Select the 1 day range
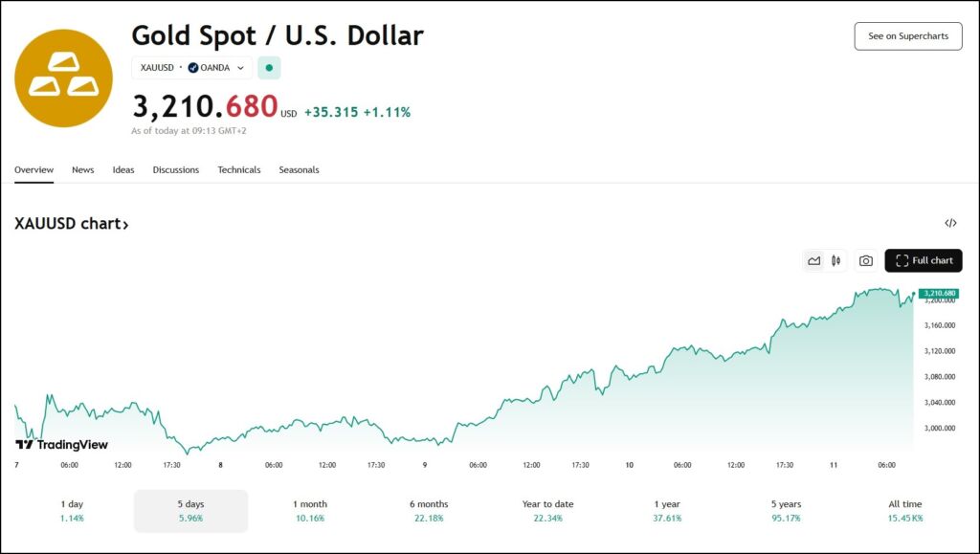This screenshot has width=980, height=554. [x=72, y=510]
